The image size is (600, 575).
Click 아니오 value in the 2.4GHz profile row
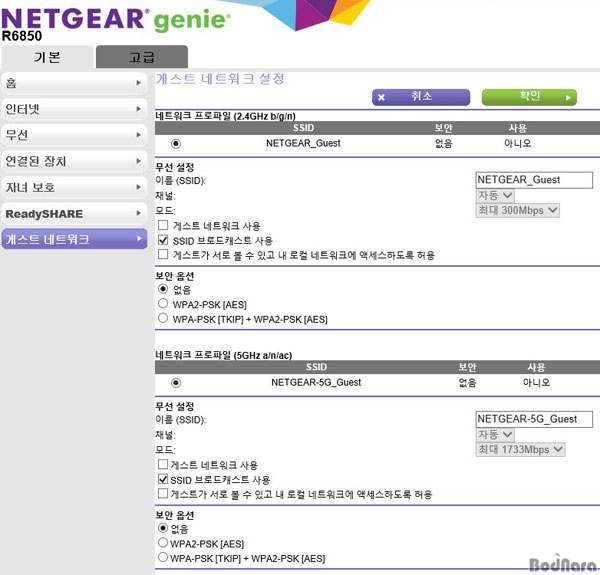coord(517,143)
